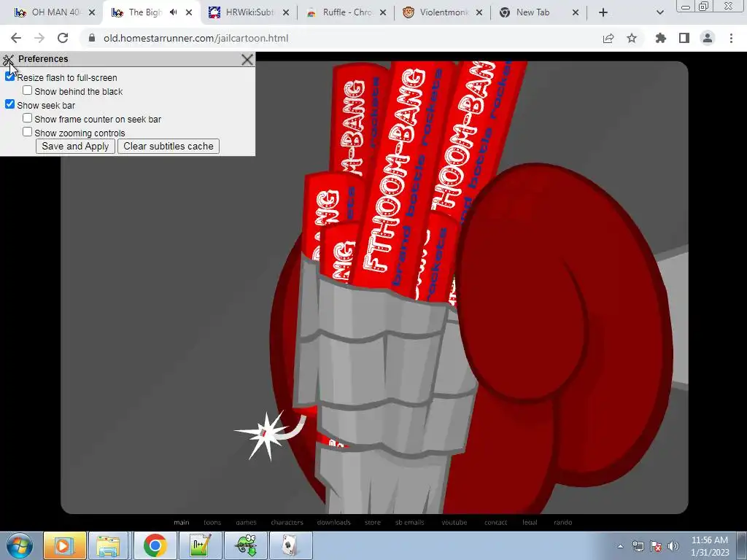747x560 pixels.
Task: Open the characters link
Action: (x=287, y=522)
